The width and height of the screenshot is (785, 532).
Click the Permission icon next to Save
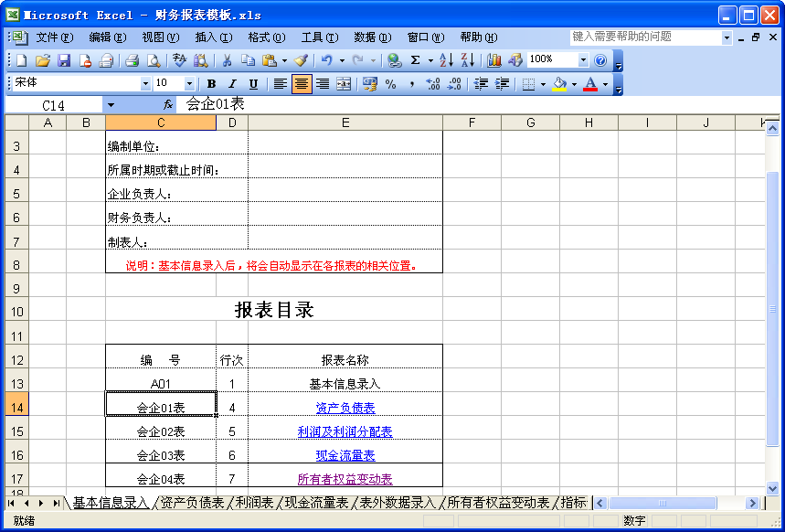pos(85,60)
